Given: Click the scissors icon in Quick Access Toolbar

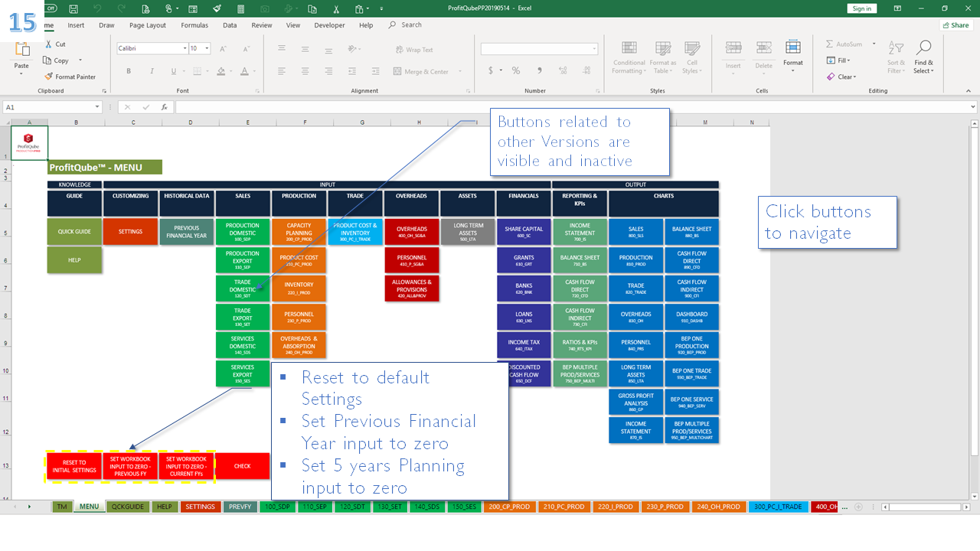Looking at the screenshot, I should (336, 8).
